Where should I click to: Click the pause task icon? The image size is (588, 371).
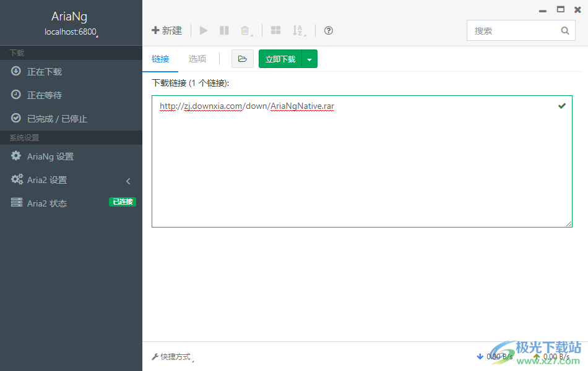(x=224, y=30)
